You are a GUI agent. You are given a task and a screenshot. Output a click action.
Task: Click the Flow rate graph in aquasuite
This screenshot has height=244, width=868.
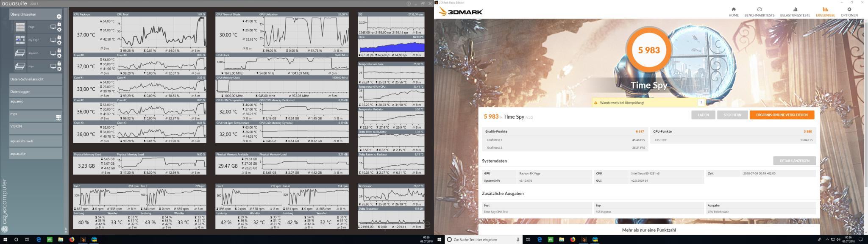point(391,46)
